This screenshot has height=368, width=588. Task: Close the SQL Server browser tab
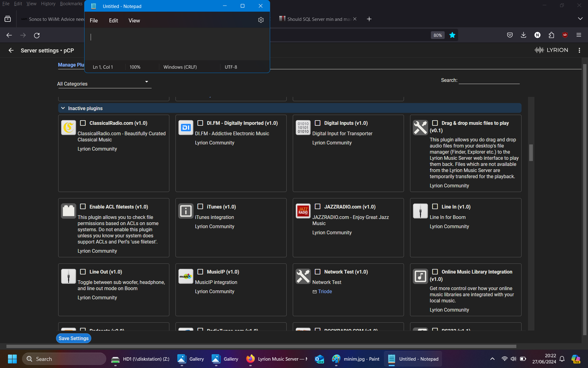pos(355,19)
